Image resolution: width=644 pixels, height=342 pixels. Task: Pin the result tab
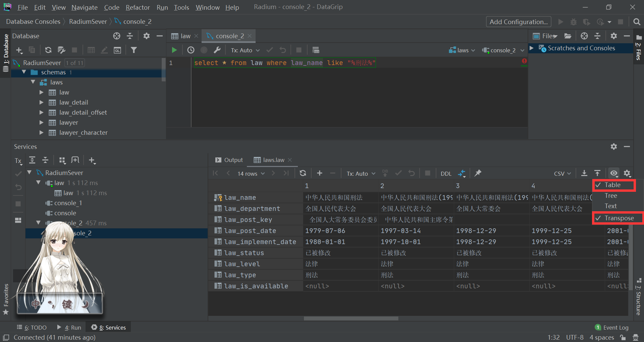pyautogui.click(x=478, y=173)
